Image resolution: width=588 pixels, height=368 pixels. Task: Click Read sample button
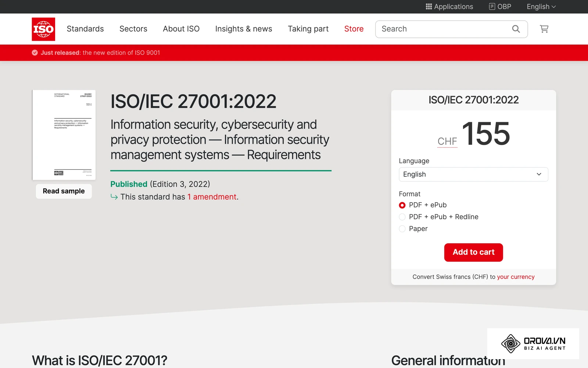pos(64,191)
